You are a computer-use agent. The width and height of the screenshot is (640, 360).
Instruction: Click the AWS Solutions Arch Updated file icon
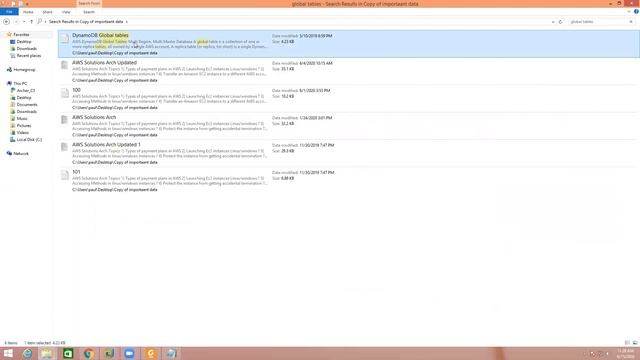(64, 65)
